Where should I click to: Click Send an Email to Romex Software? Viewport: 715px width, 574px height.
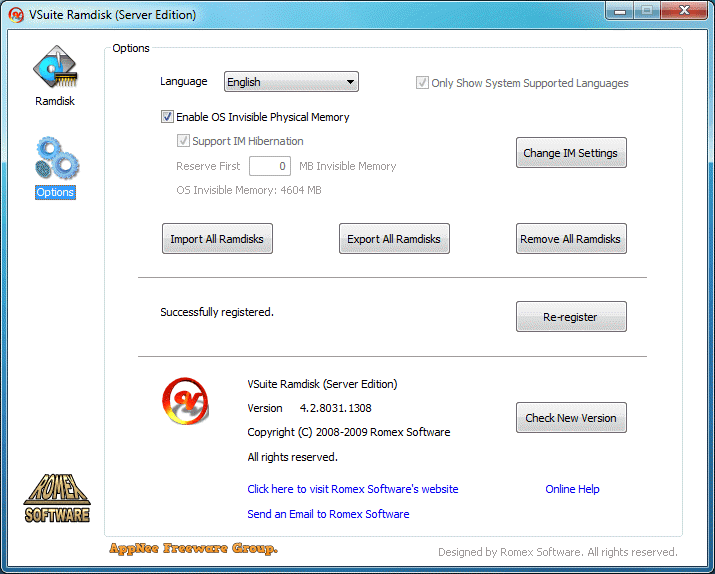pos(328,514)
